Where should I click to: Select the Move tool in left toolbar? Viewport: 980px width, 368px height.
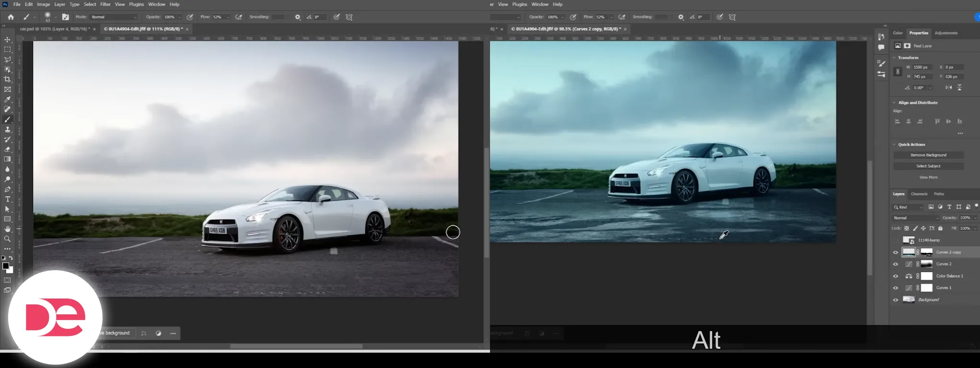[x=7, y=39]
